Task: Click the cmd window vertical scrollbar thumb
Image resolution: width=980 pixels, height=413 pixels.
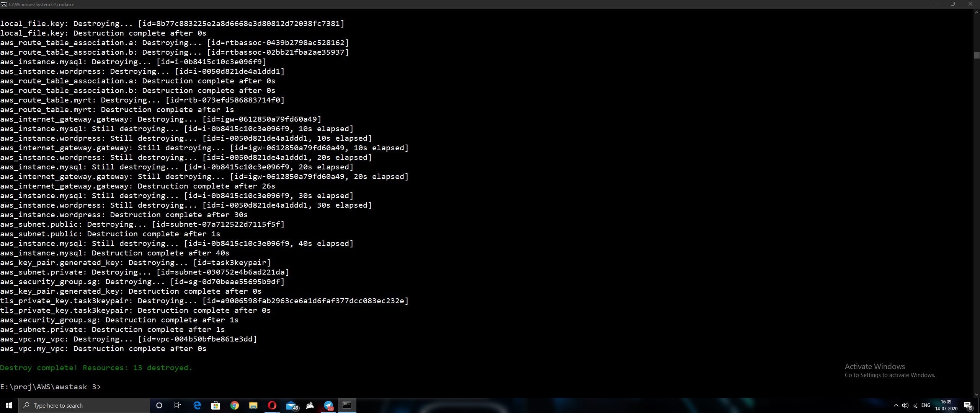Action: click(976, 55)
